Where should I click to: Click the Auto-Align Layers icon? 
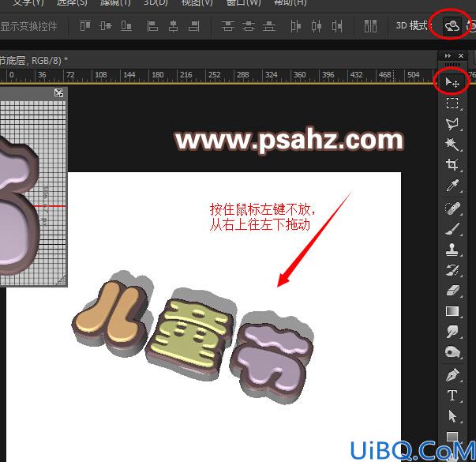point(370,26)
